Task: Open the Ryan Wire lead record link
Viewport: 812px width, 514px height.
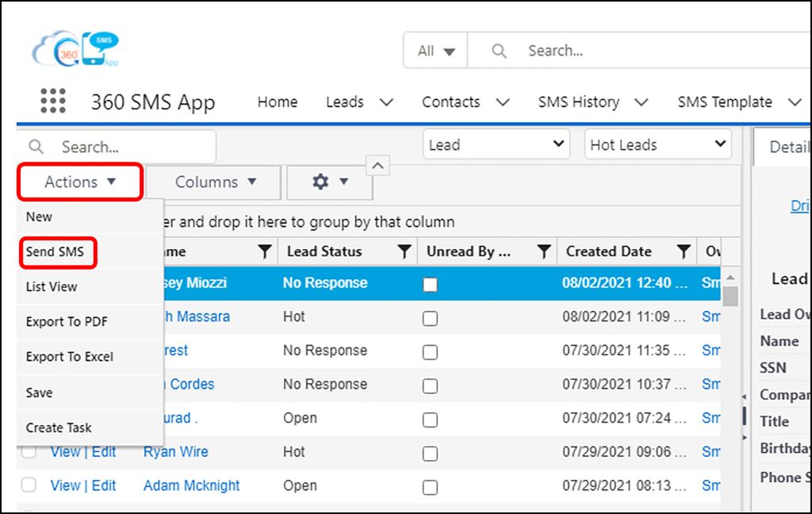Action: coord(175,452)
